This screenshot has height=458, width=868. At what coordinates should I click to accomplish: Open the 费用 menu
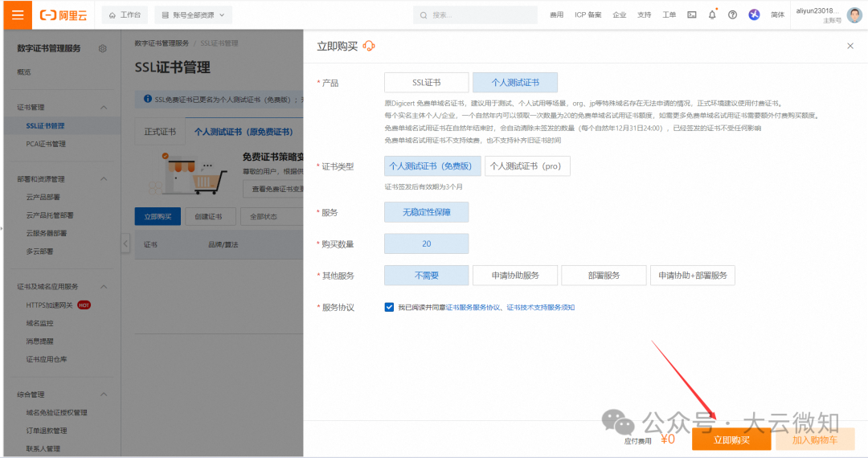pyautogui.click(x=556, y=15)
